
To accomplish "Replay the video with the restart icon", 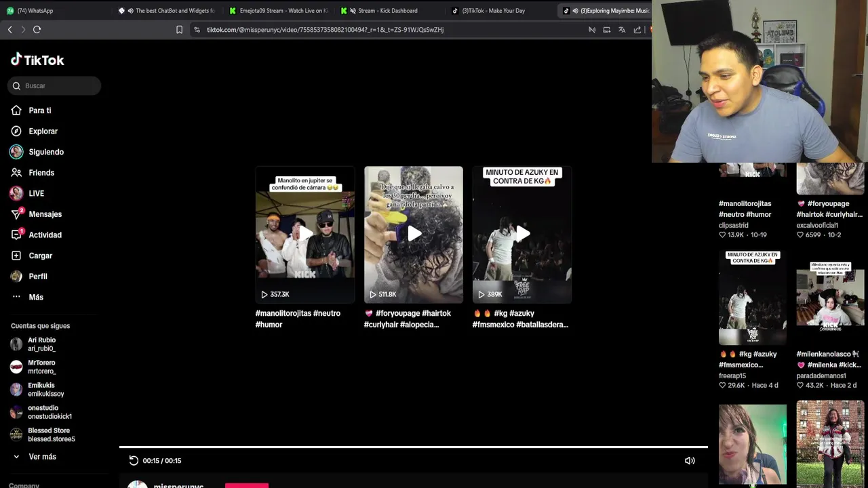I will pyautogui.click(x=134, y=460).
